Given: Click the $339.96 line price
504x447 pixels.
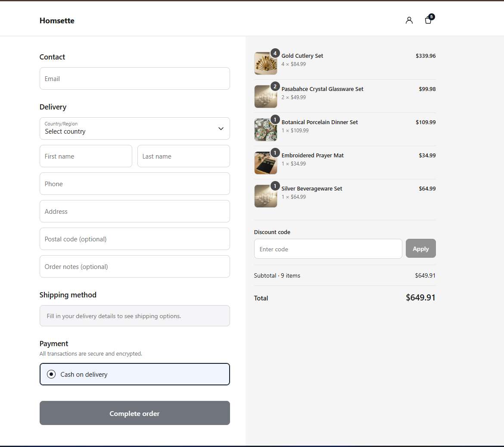Looking at the screenshot, I should tap(426, 56).
